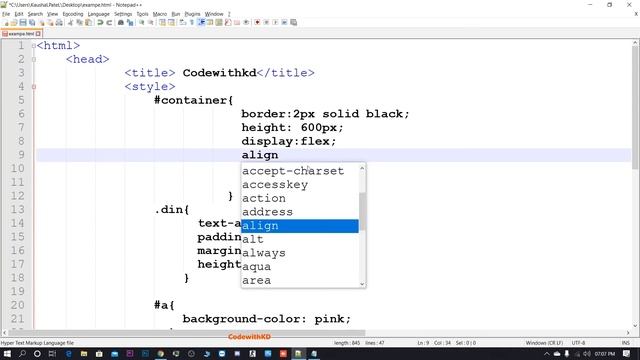
Task: Collapse the html fold marker on line 1
Action: click(34, 46)
